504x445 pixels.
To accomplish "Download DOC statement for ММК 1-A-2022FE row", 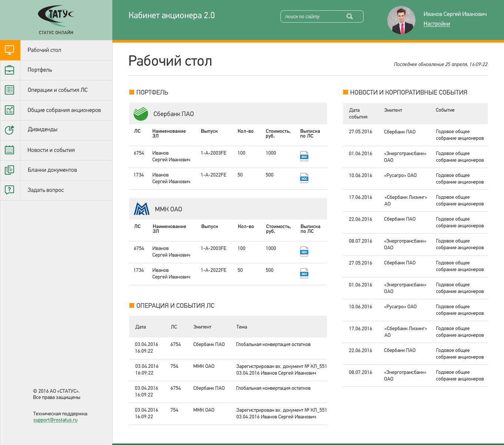I will (x=304, y=273).
